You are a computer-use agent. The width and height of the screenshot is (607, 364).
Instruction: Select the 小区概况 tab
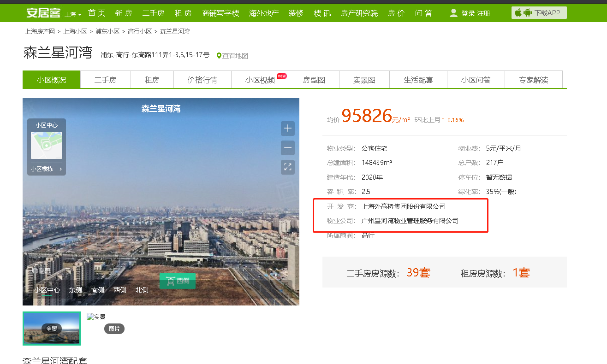click(52, 80)
